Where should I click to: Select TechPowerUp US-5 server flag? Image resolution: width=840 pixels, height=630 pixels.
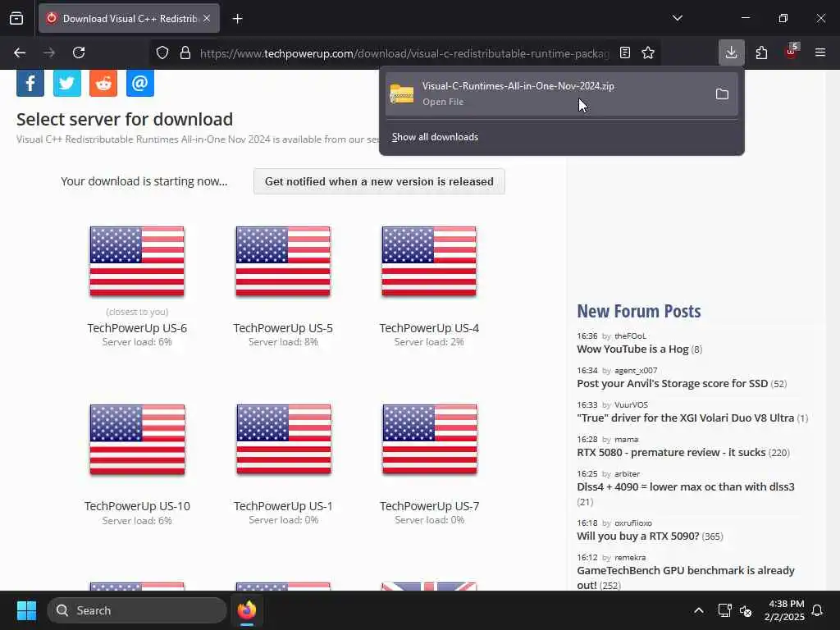(283, 261)
